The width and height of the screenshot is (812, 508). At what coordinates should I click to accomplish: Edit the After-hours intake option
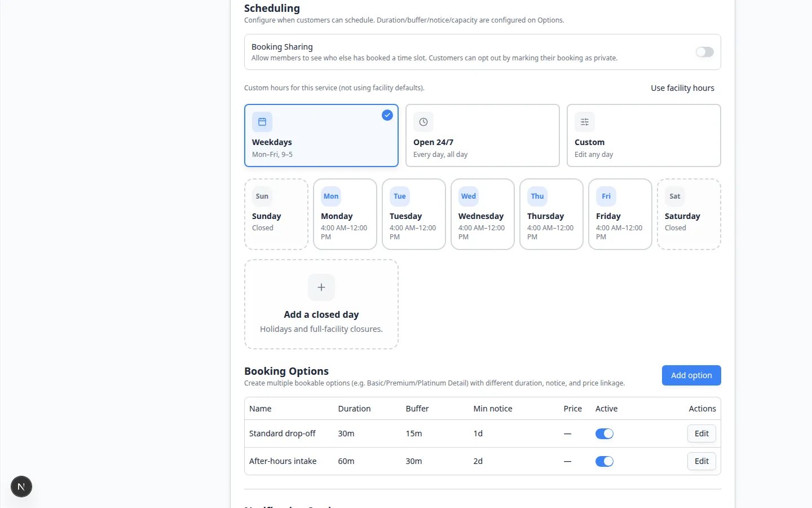(x=701, y=461)
